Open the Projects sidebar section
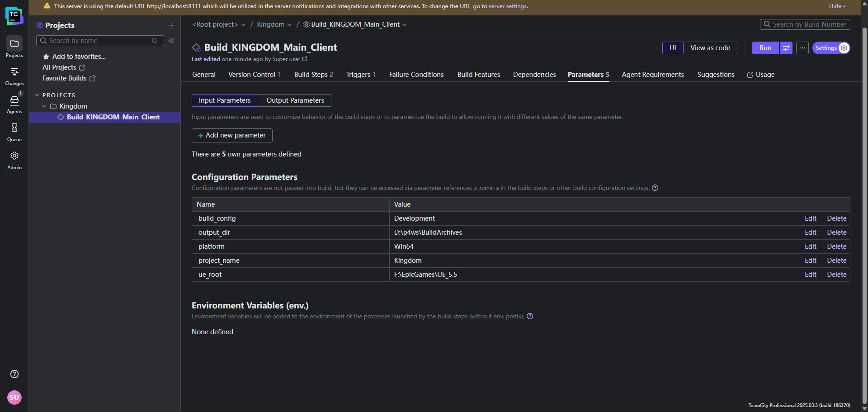Screen dimensions: 868x412 [x=14, y=47]
